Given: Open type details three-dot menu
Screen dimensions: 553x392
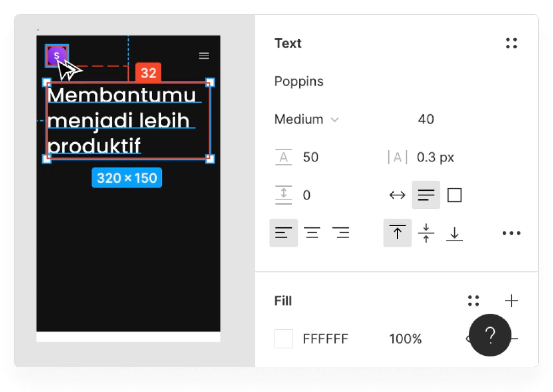Looking at the screenshot, I should pos(511,233).
